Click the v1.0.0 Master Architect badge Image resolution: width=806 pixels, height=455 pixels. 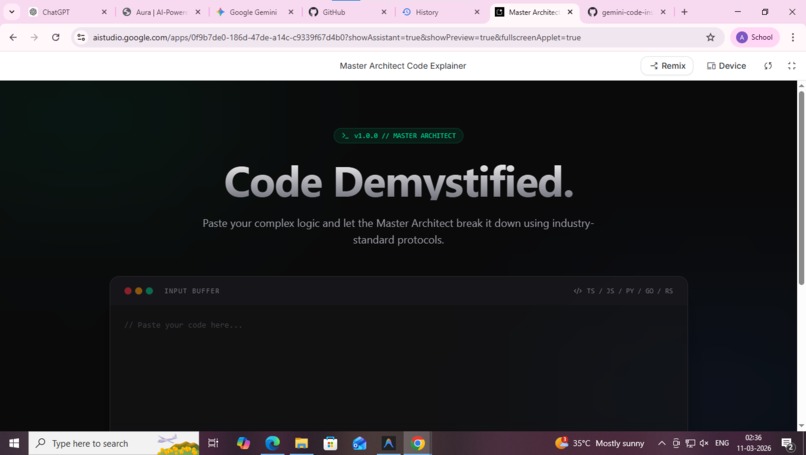(398, 136)
